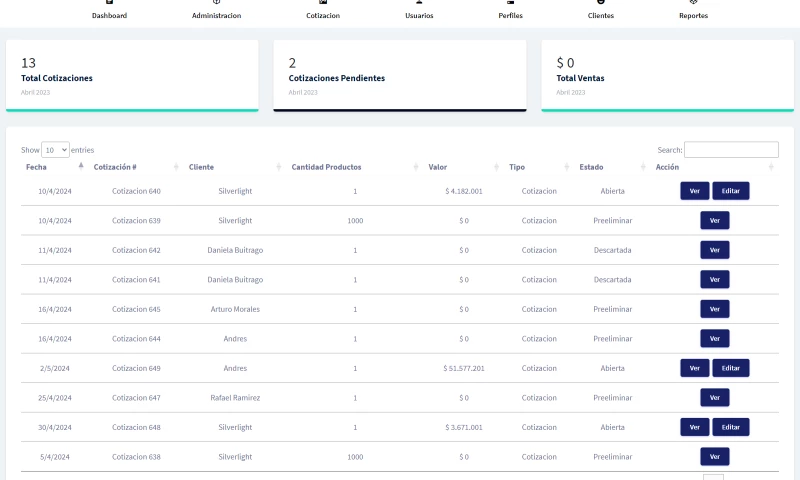Click Estado column sort arrow
The width and height of the screenshot is (800, 480).
click(643, 167)
